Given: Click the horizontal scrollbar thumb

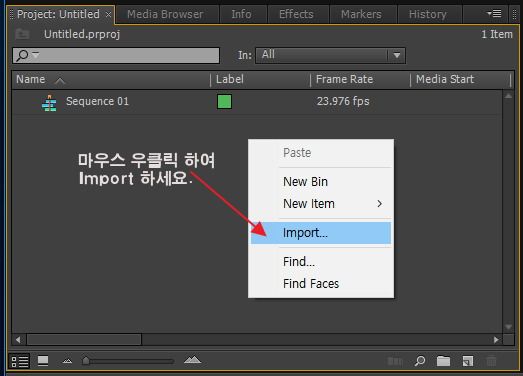Looking at the screenshot, I should pyautogui.click(x=84, y=340).
